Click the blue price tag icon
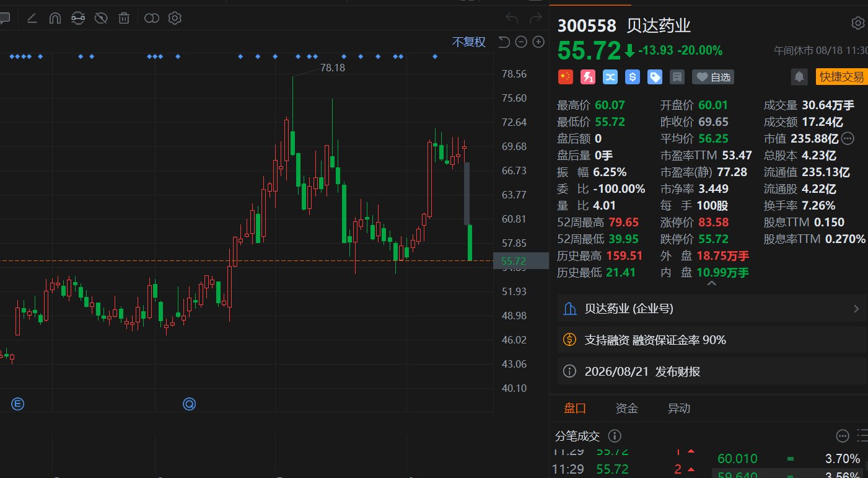Screen dimensions: 868x478 pyautogui.click(x=655, y=77)
